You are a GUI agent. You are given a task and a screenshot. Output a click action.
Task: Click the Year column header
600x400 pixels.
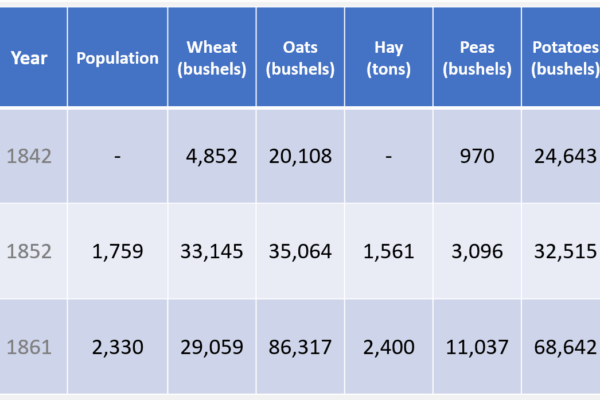pos(29,58)
